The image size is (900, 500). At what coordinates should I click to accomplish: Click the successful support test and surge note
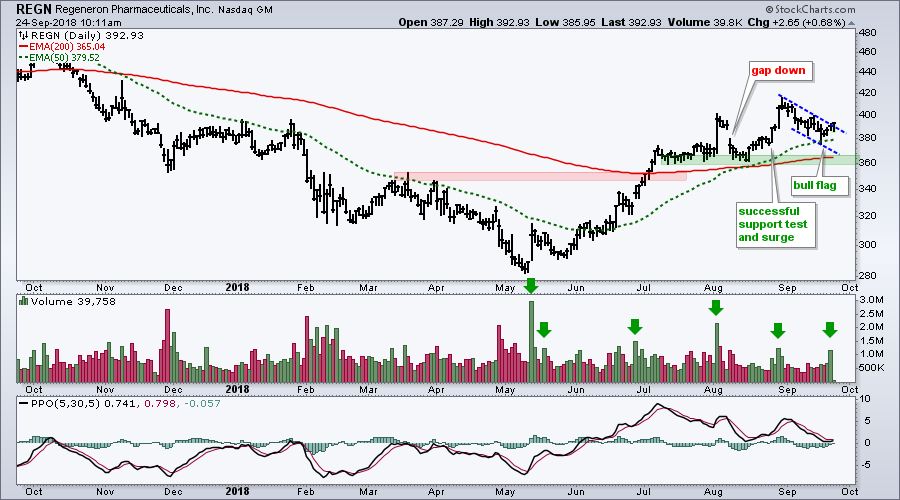(x=773, y=224)
